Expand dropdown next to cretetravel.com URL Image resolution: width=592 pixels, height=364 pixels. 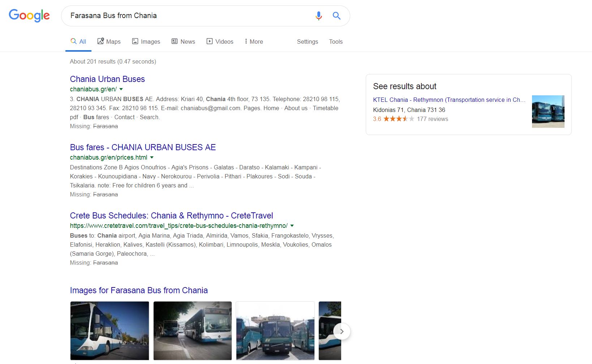(292, 226)
